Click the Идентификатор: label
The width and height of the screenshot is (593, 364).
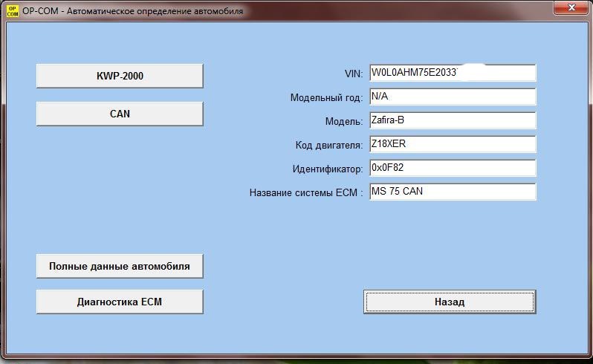328,169
